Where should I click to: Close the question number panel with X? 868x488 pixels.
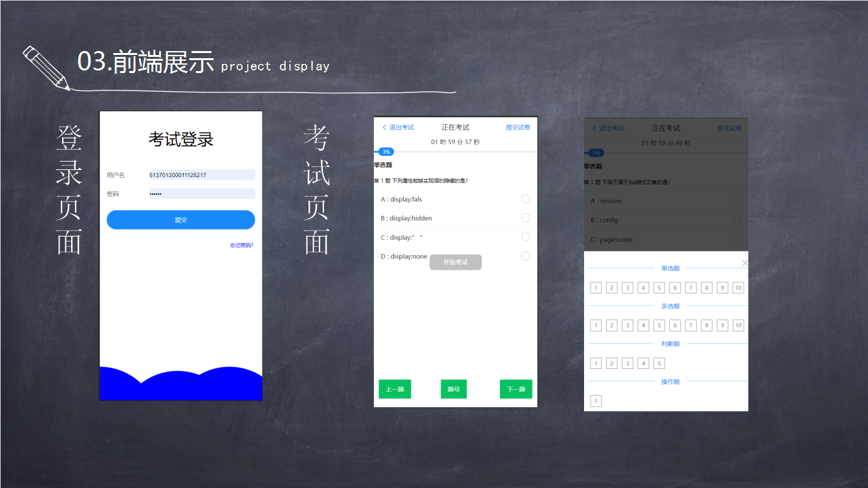coord(744,263)
